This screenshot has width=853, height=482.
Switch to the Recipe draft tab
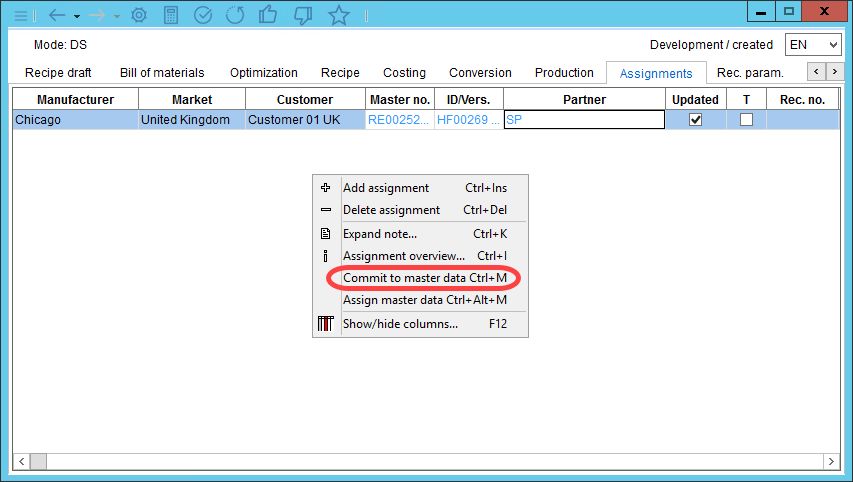click(58, 73)
